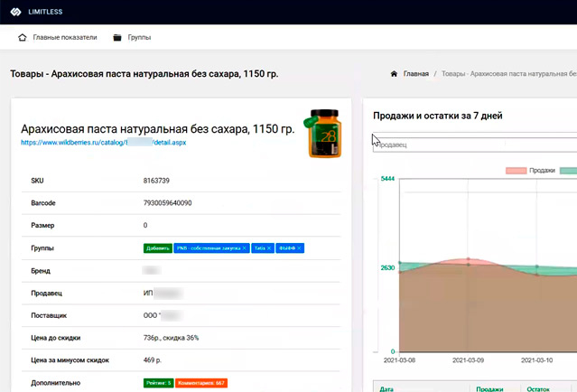
Task: Click the 2021-03-10 chart date label
Action: 537,360
